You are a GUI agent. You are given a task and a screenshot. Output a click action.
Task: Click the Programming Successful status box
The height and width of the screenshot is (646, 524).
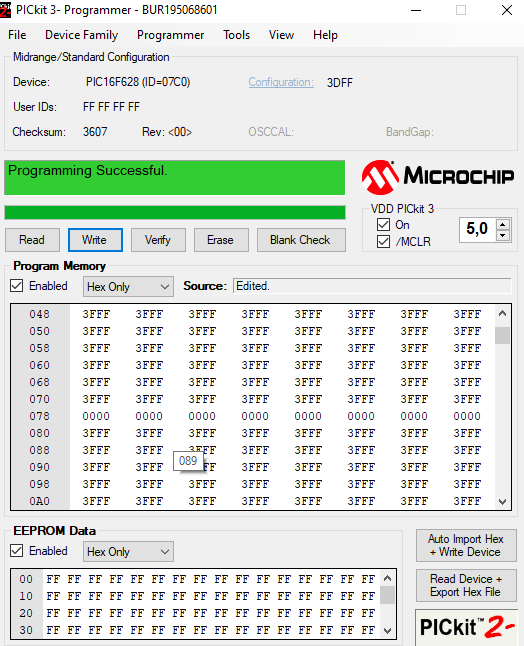(x=175, y=178)
